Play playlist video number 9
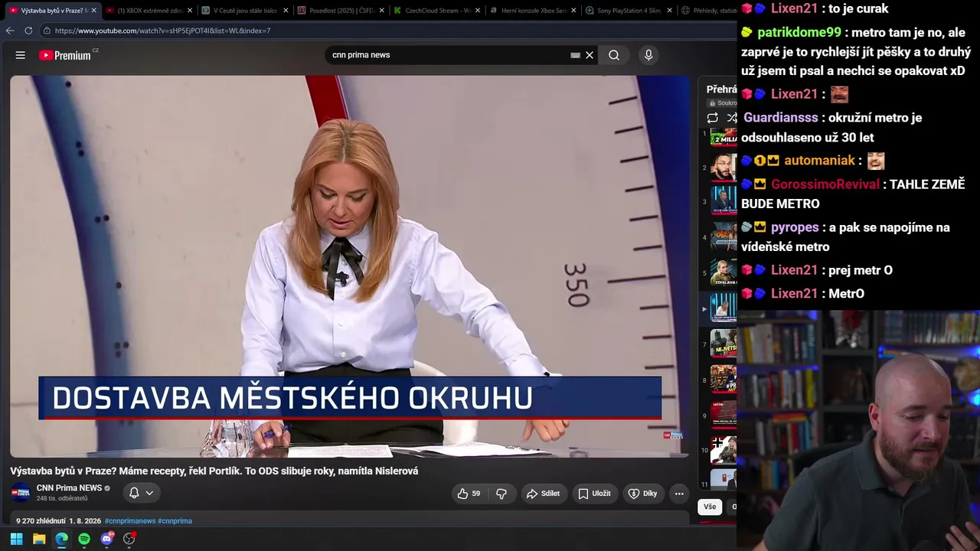This screenshot has height=551, width=980. click(x=724, y=415)
